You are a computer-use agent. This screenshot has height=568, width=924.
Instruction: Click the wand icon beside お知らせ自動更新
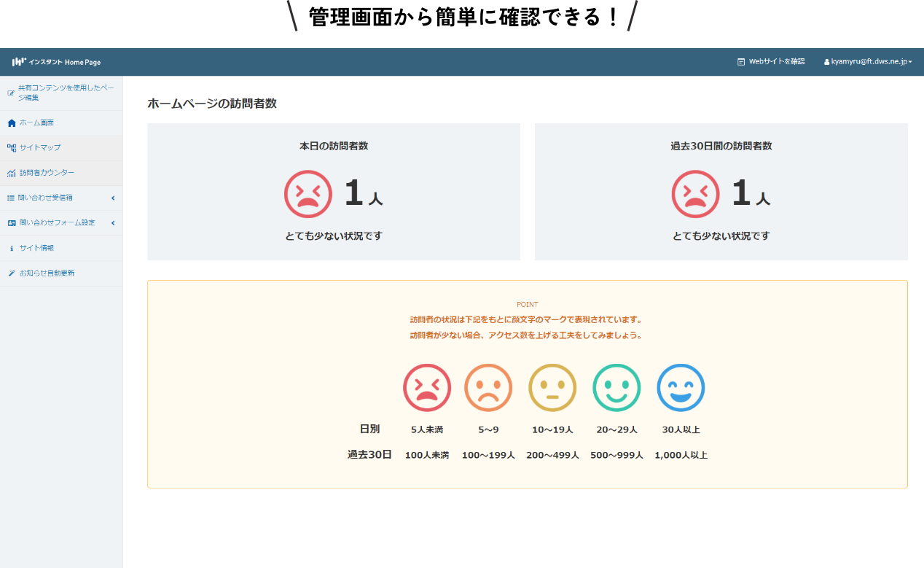pos(11,273)
